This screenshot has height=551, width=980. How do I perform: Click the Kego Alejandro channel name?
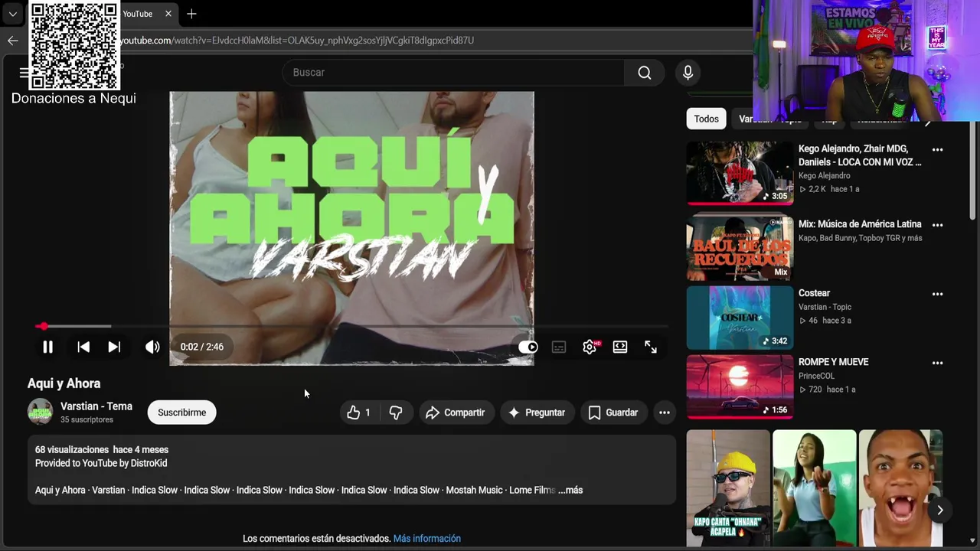coord(825,176)
